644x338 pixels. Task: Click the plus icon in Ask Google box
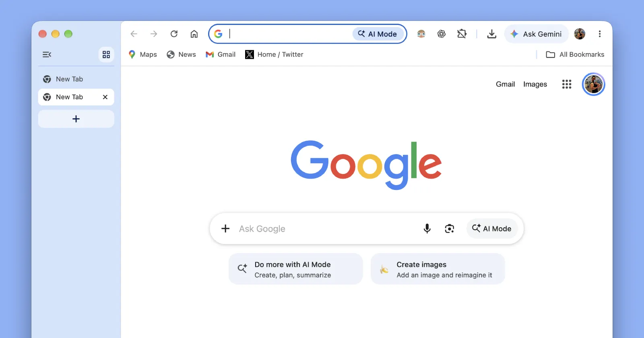[225, 229]
